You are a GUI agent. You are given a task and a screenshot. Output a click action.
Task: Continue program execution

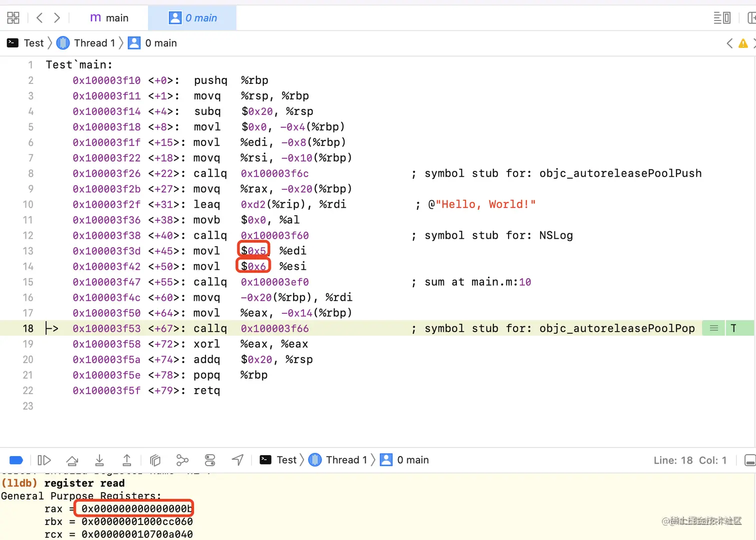(44, 460)
